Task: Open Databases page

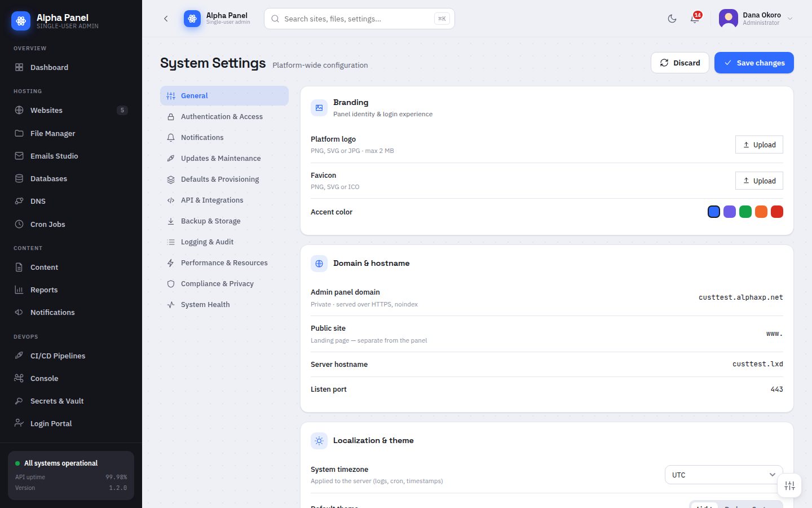Action: [x=71, y=178]
